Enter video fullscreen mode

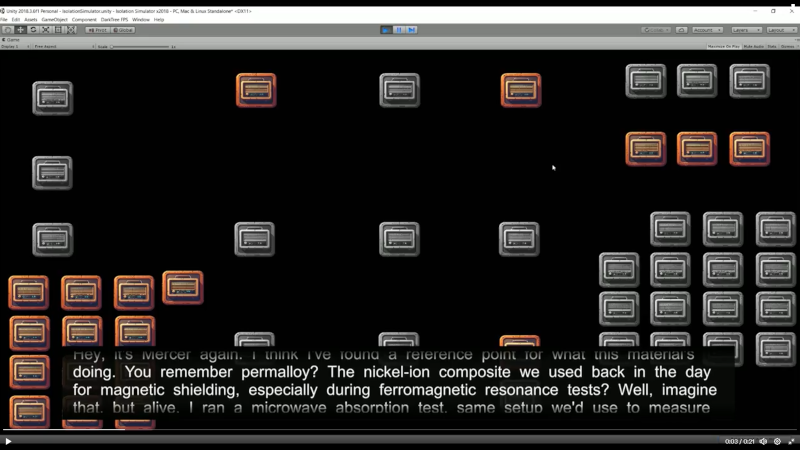tap(791, 441)
